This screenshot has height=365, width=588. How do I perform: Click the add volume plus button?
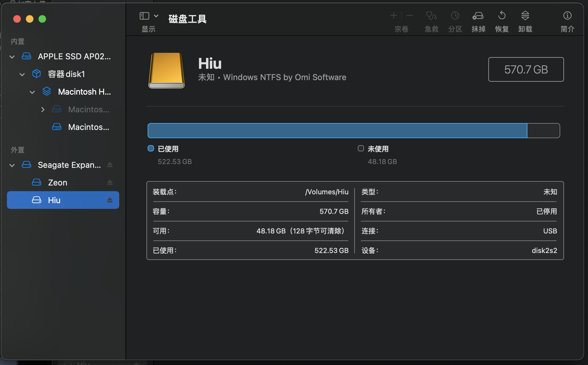(394, 16)
